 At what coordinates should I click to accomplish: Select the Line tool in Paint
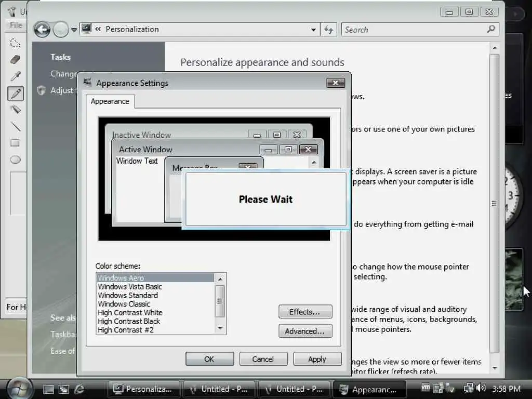[x=16, y=126]
